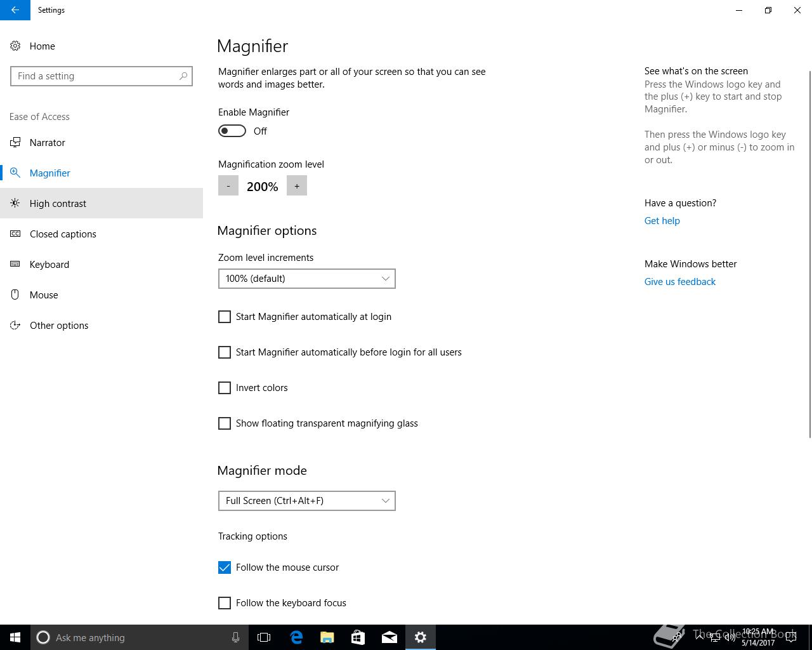Click the Give us feedback link
Screen dimensions: 812x650
(680, 282)
